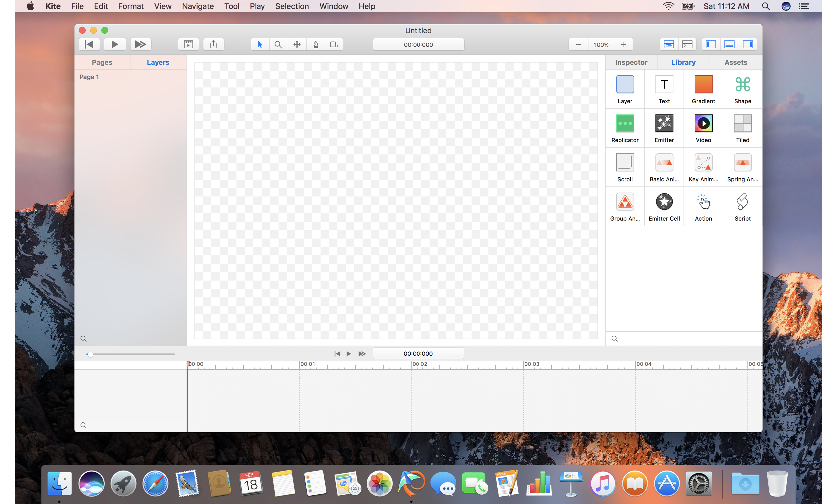The image size is (837, 504).
Task: Select the Move tool in the toolbar
Action: pyautogui.click(x=297, y=44)
